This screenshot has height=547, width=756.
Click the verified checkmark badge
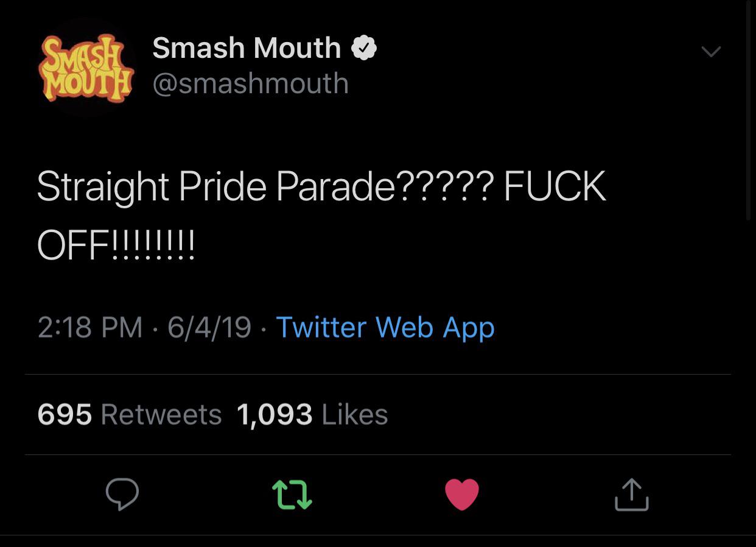[x=364, y=48]
